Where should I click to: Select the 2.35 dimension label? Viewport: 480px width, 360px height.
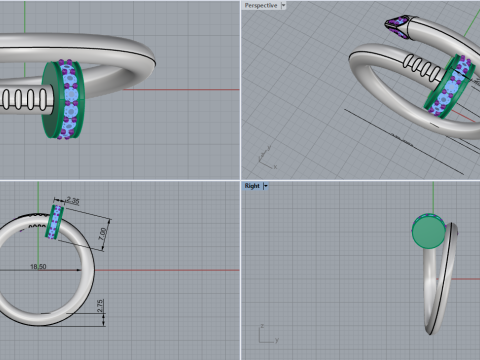point(73,201)
